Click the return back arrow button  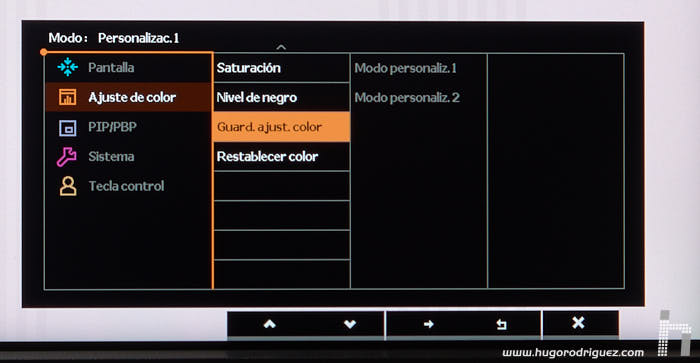501,324
